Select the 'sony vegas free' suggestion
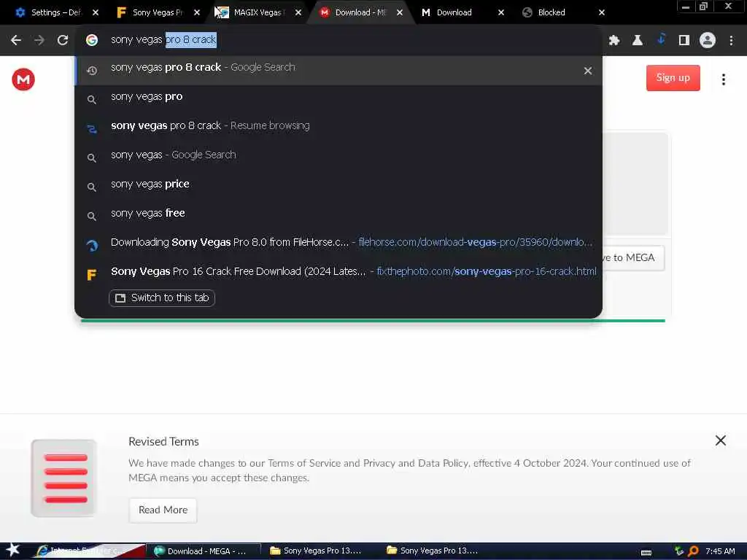This screenshot has width=747, height=560. tap(338, 214)
